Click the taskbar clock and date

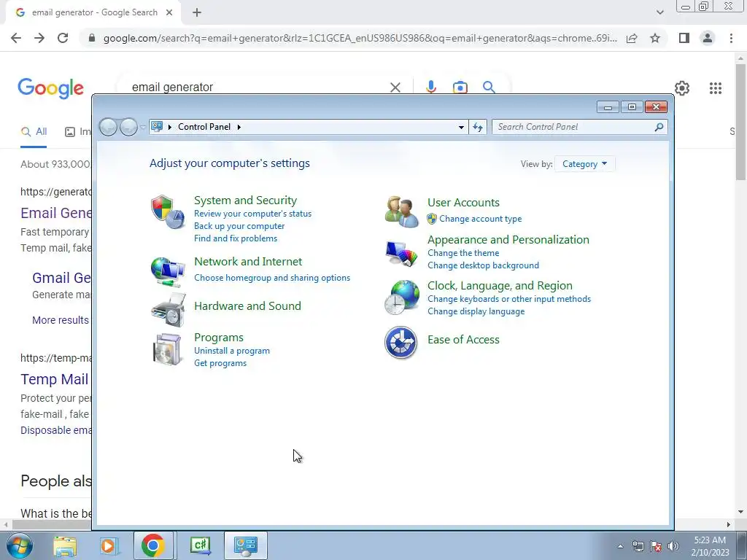pyautogui.click(x=710, y=546)
